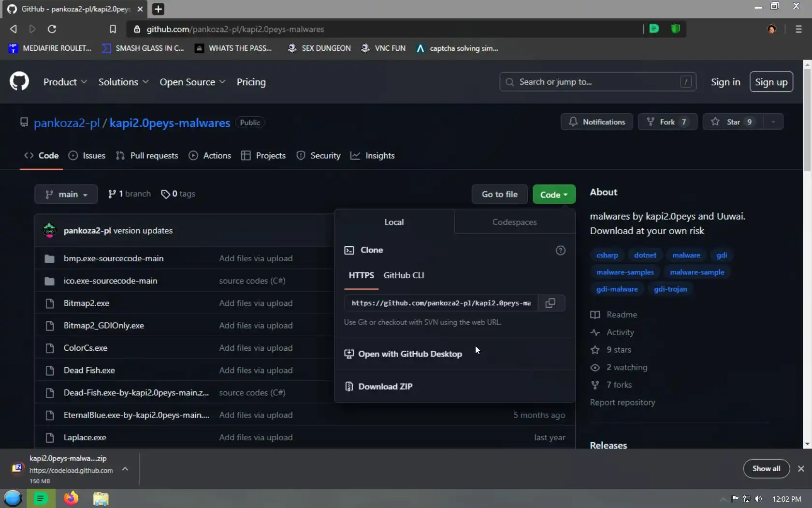Click the clone URL text field
Image resolution: width=812 pixels, height=508 pixels.
click(x=441, y=303)
